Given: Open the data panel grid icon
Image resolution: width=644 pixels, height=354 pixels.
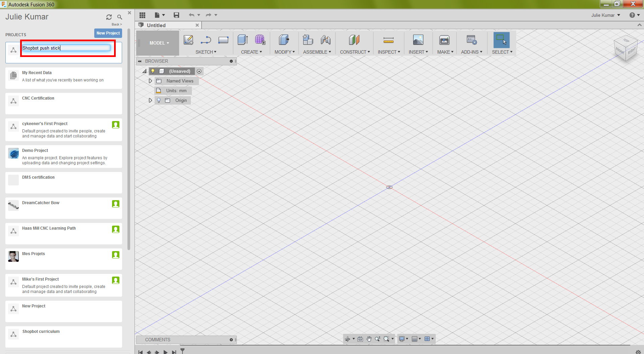Looking at the screenshot, I should pyautogui.click(x=142, y=15).
